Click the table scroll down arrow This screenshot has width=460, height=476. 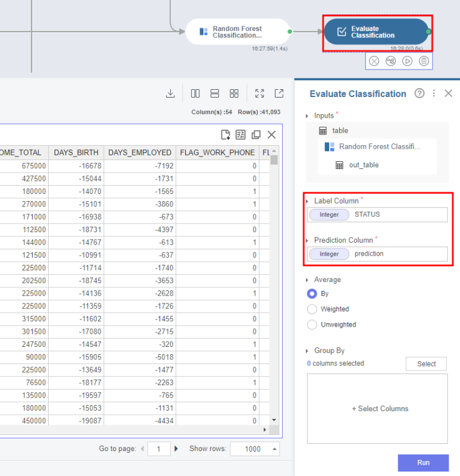coord(274,420)
